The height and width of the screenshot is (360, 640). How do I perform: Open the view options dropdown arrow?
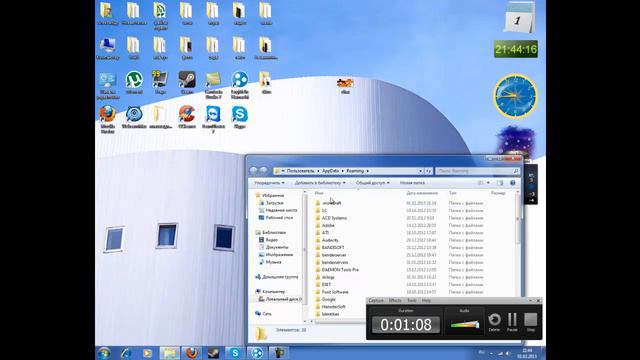pos(489,183)
